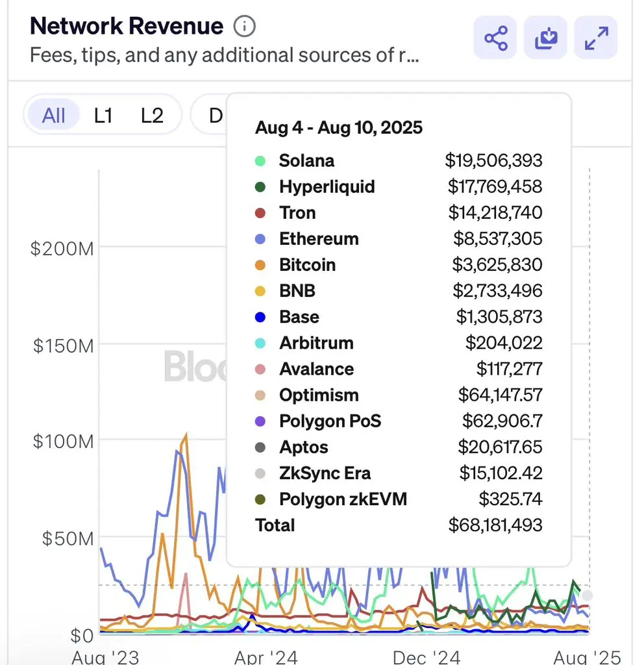
Task: Click the Ethereum legend dot
Action: click(x=260, y=239)
